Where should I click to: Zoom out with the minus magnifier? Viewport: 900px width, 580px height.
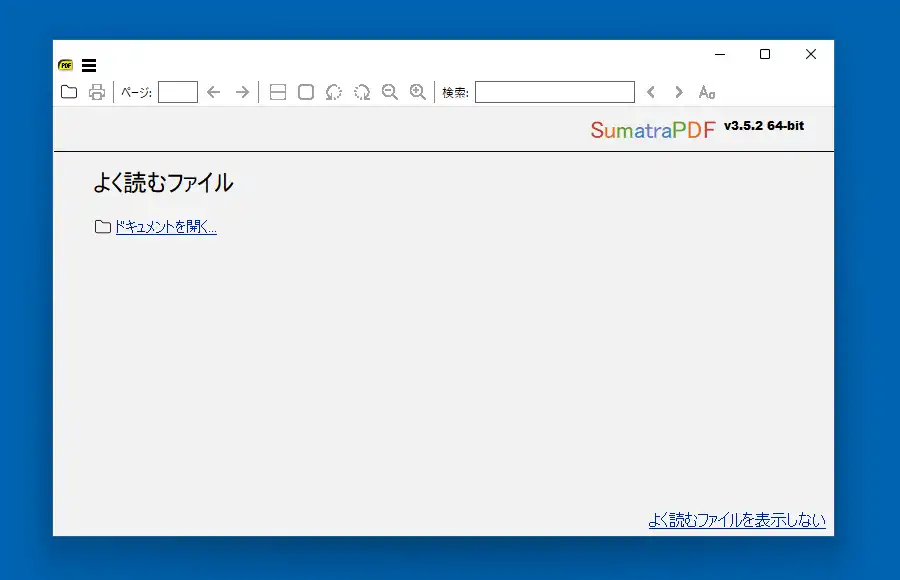click(x=390, y=92)
